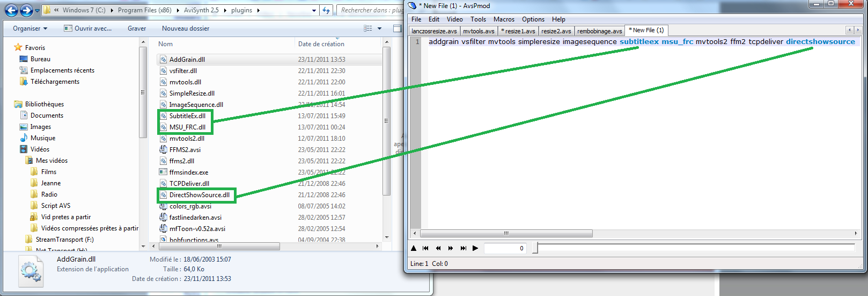Click the video frame slider track

[x=695, y=248]
